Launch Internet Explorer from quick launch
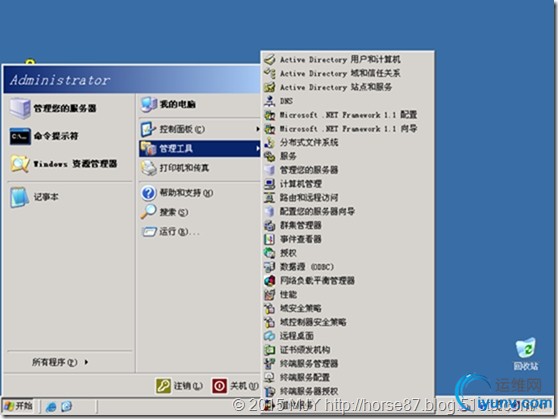This screenshot has width=558, height=419. point(51,407)
